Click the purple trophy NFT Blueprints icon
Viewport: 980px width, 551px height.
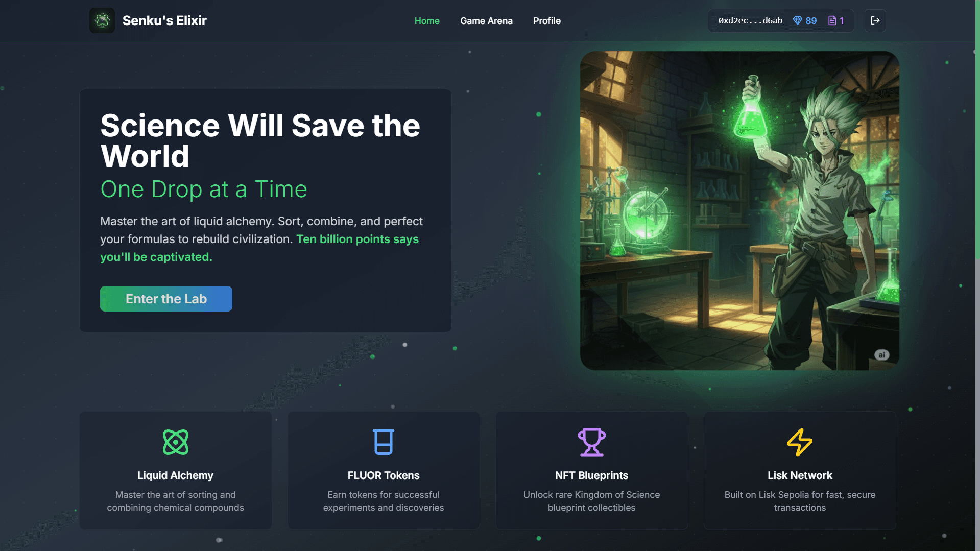[591, 442]
